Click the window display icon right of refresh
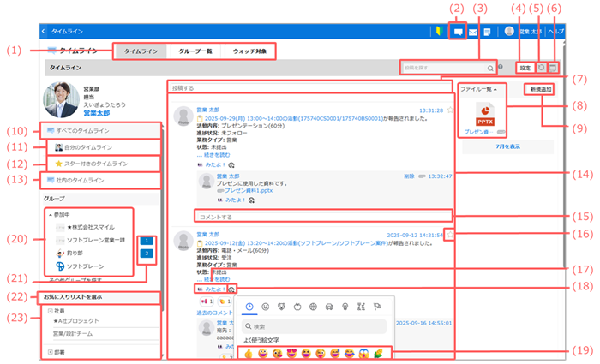 click(555, 67)
